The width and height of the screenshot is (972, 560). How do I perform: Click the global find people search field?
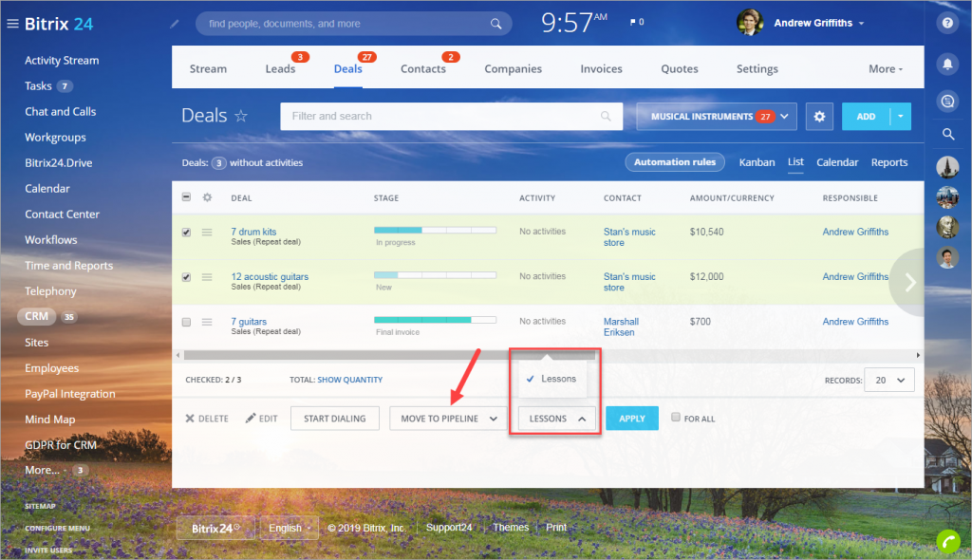353,24
